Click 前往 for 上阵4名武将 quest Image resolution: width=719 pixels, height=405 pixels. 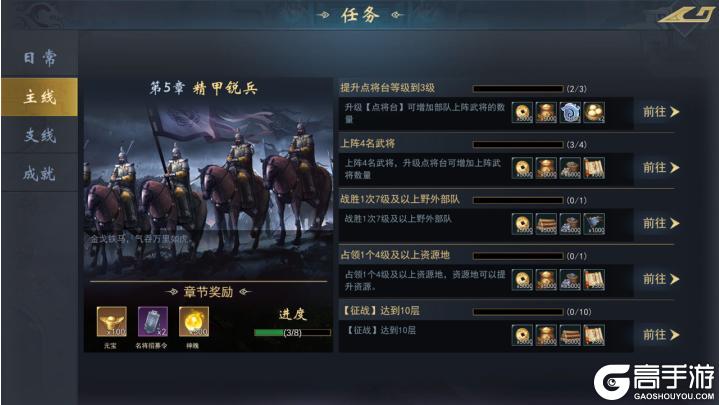661,168
